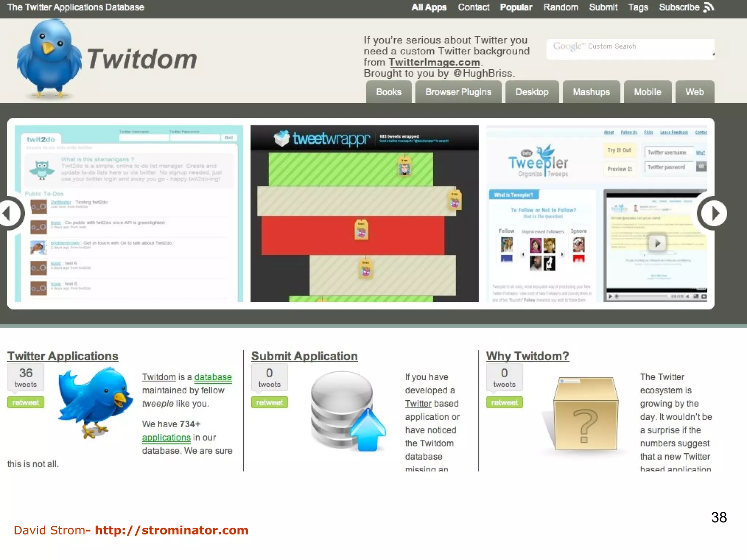The height and width of the screenshot is (560, 747).
Task: Open Why Twitdom? heading link
Action: (527, 356)
